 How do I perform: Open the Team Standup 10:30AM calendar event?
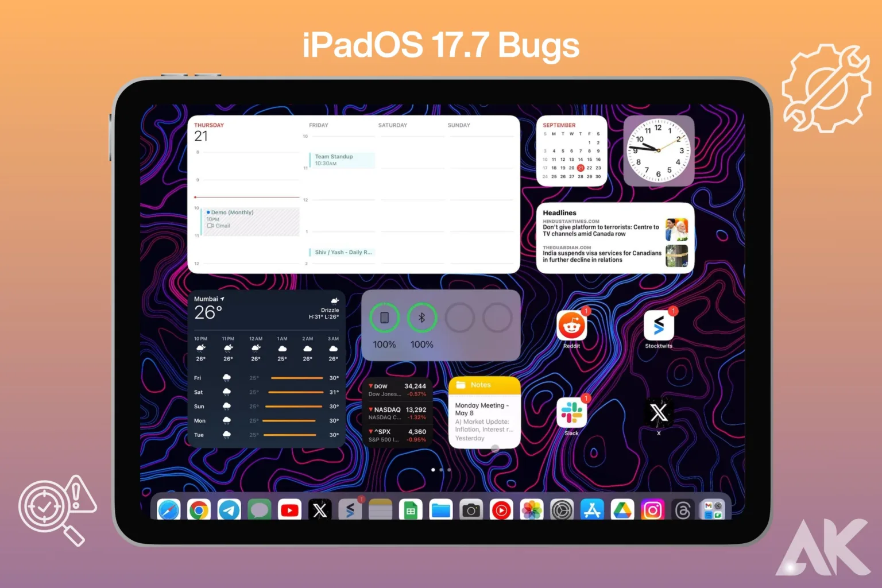point(342,160)
